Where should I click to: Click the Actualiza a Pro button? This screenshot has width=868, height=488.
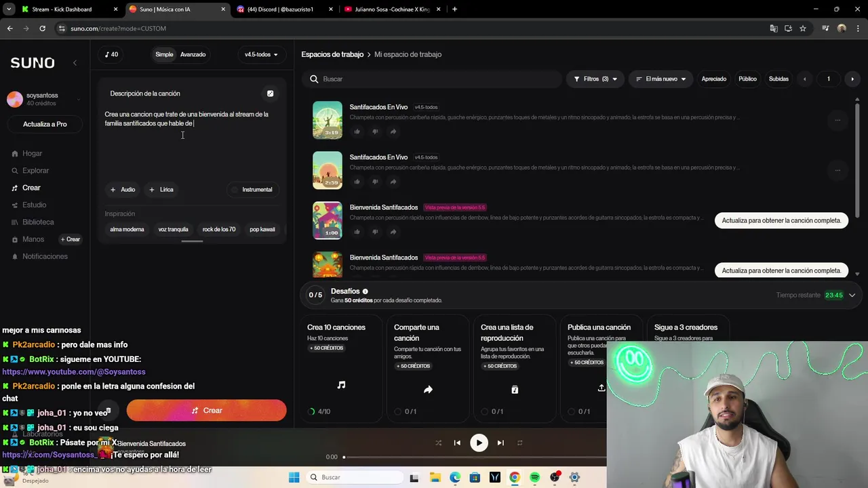45,124
